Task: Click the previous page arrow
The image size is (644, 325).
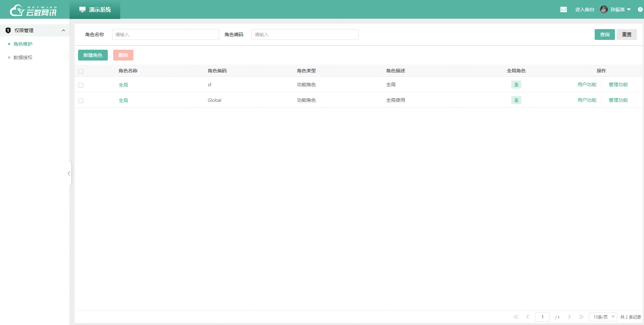Action: [527, 317]
